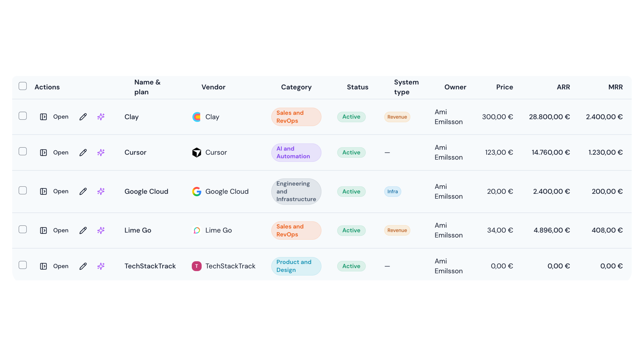Click the pencil edit icon for Google Cloud
The image size is (644, 362).
pos(83,191)
